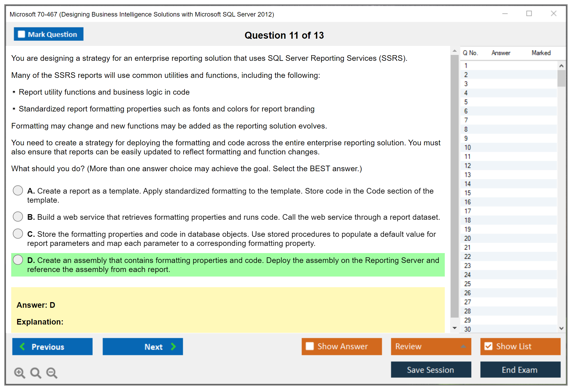
Task: Select answer option D radio button
Action: coord(18,260)
